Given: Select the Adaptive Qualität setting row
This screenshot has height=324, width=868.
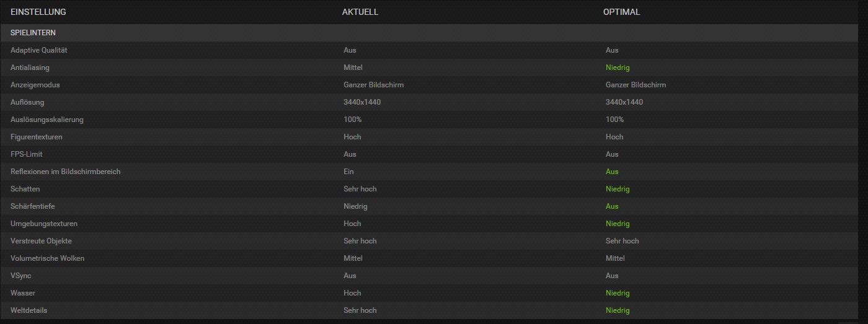Looking at the screenshot, I should coord(429,50).
